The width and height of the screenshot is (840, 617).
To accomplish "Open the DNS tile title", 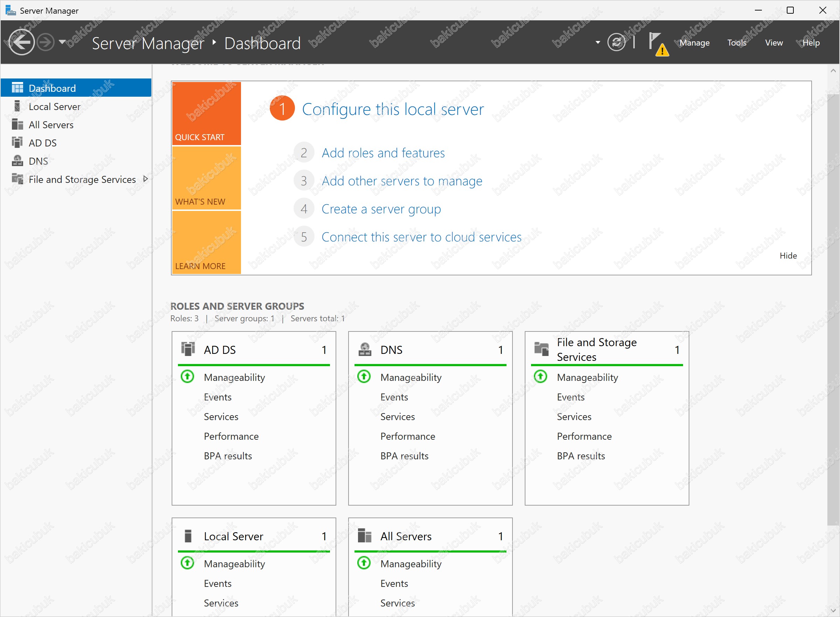I will 391,350.
